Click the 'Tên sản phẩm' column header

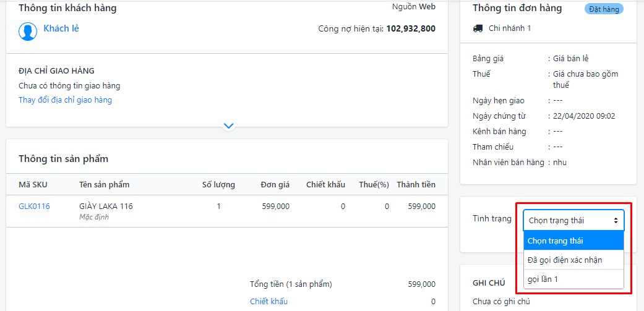(x=104, y=185)
